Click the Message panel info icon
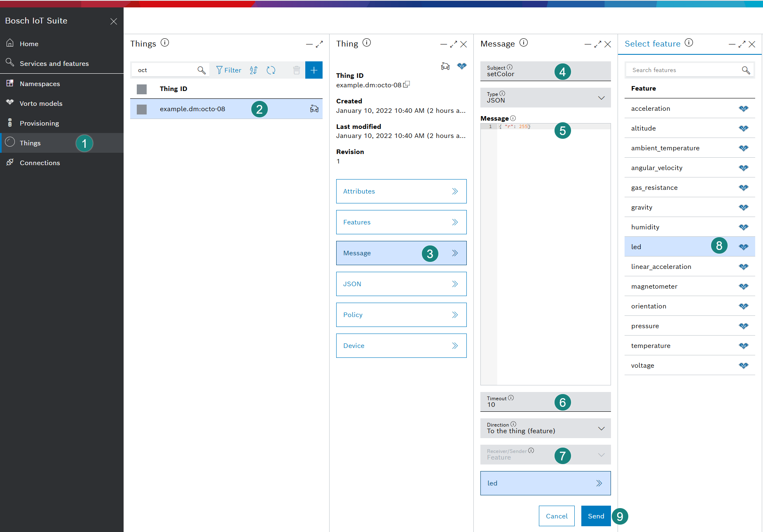 [524, 42]
